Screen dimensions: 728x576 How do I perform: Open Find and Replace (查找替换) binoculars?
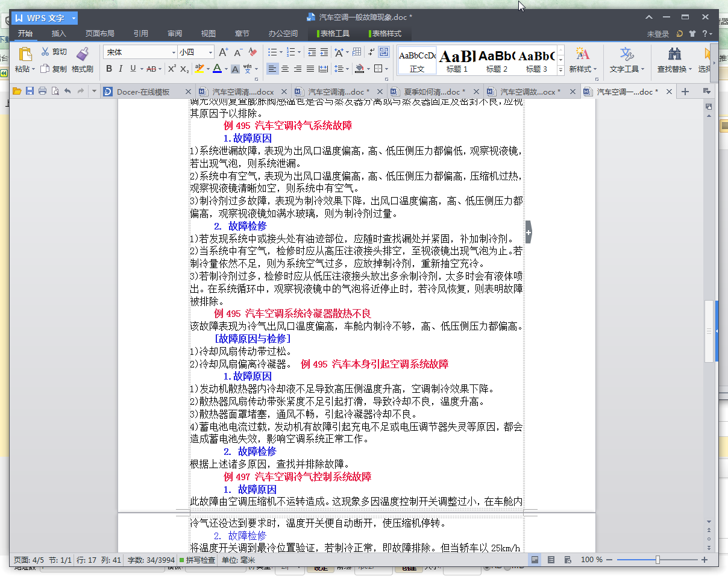coord(675,60)
